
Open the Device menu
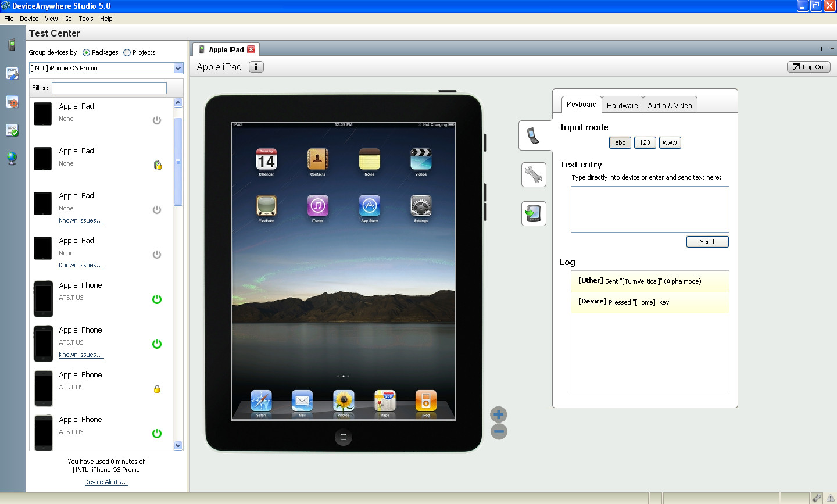pyautogui.click(x=29, y=19)
